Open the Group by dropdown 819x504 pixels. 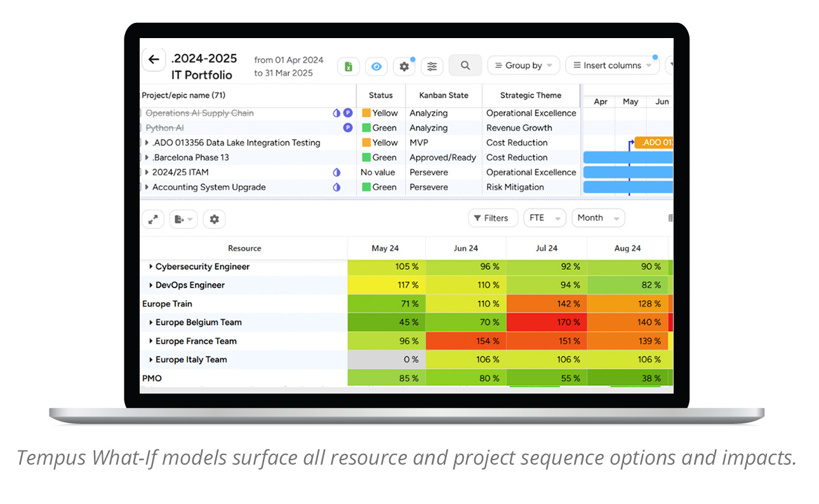pyautogui.click(x=523, y=65)
